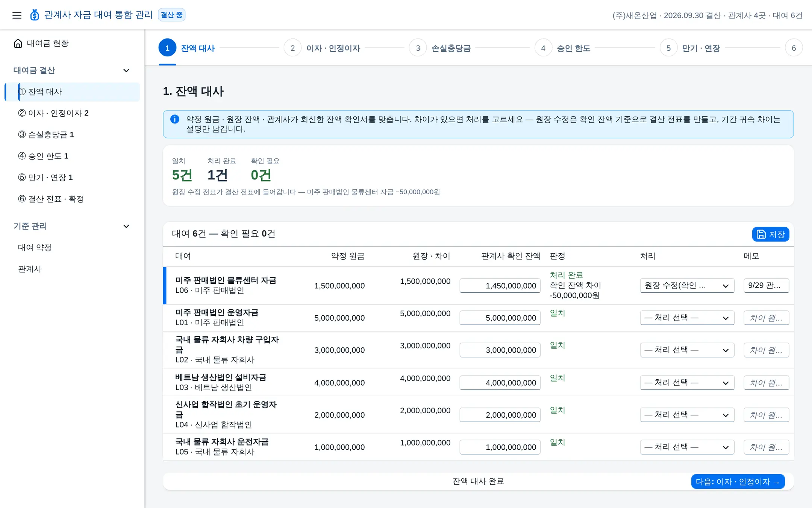Open 처리 선택 dropdown for L01 운영자금 row
This screenshot has width=812, height=508.
tap(687, 318)
